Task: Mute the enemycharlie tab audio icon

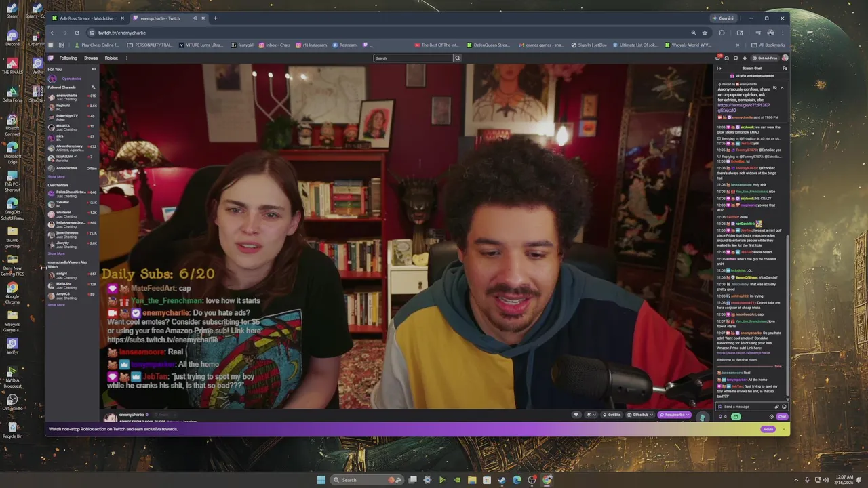Action: tap(195, 18)
